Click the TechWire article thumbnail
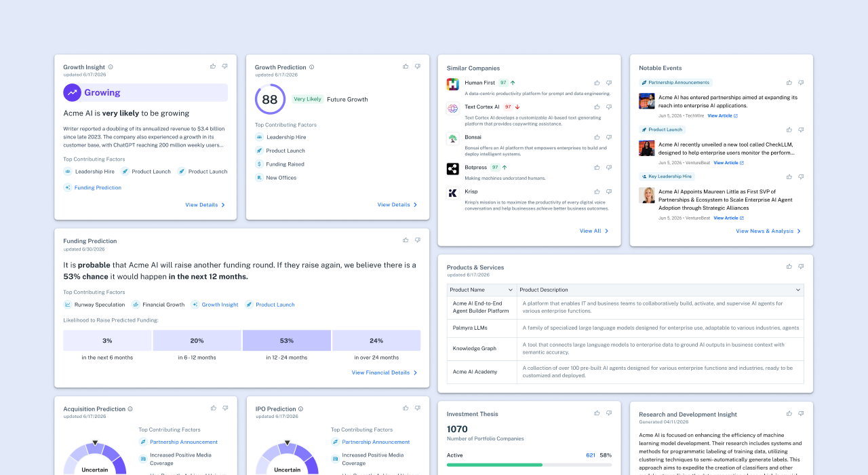868x475 pixels. (x=647, y=101)
